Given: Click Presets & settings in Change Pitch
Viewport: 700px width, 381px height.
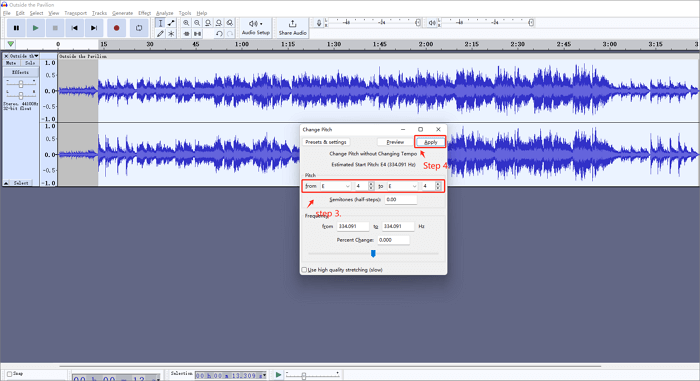Looking at the screenshot, I should tap(326, 142).
